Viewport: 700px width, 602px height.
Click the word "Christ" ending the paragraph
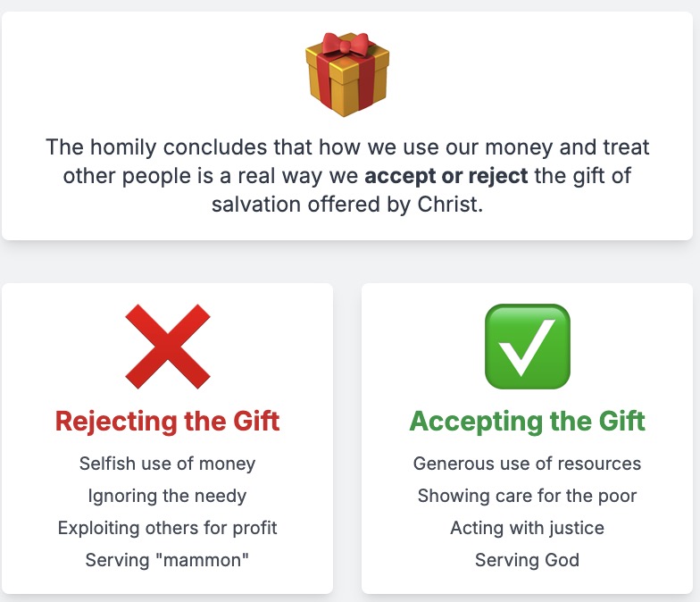[448, 205]
